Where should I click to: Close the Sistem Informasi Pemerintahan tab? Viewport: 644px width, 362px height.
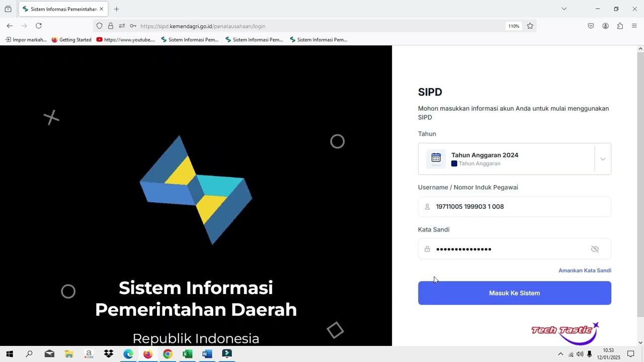pyautogui.click(x=101, y=9)
